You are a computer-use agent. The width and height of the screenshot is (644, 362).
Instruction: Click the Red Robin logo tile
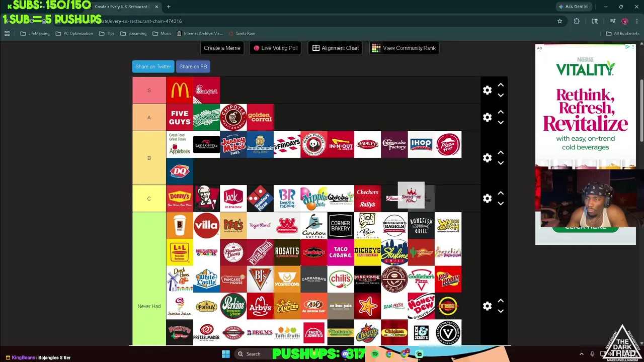[x=448, y=279]
